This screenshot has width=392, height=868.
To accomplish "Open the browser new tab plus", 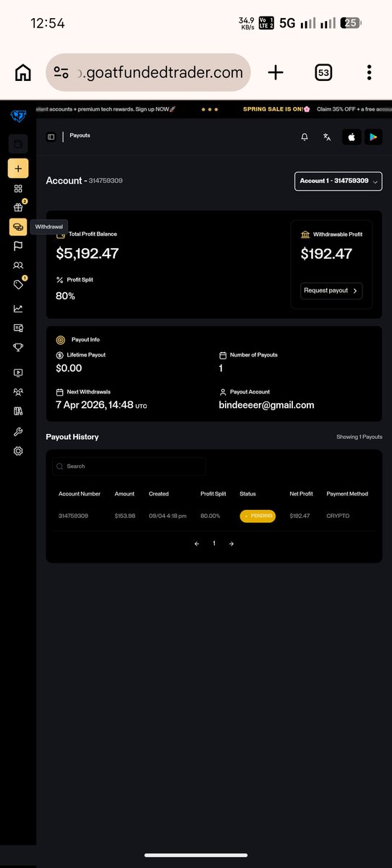I will coord(276,72).
